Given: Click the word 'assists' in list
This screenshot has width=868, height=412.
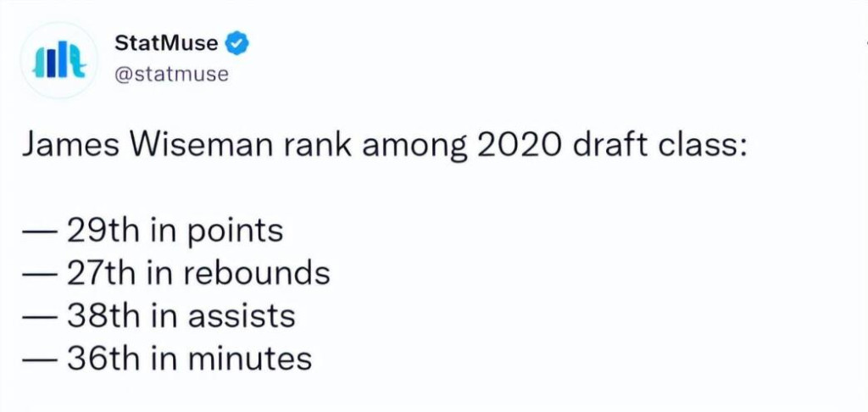Looking at the screenshot, I should pyautogui.click(x=242, y=315).
